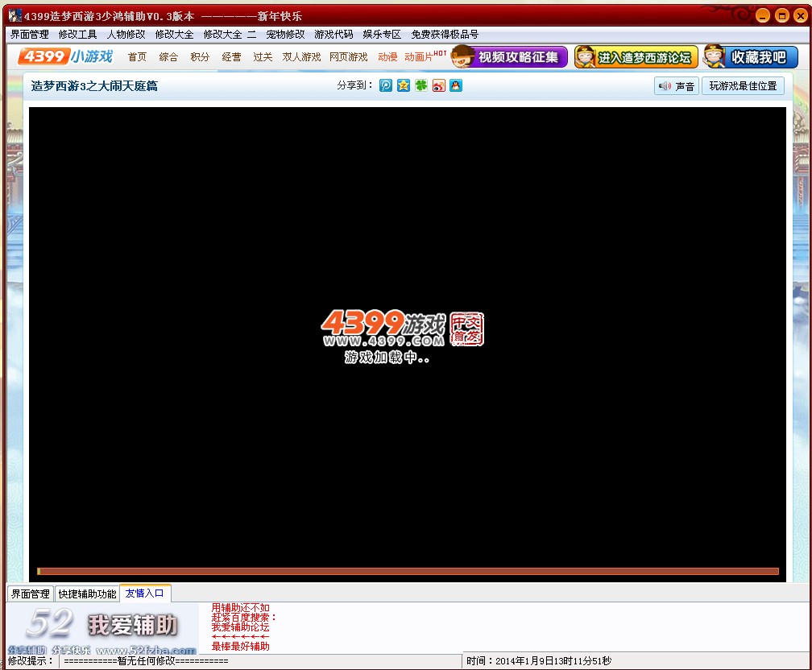Open the 娱乐专区 menu
812x670 pixels.
pyautogui.click(x=382, y=34)
